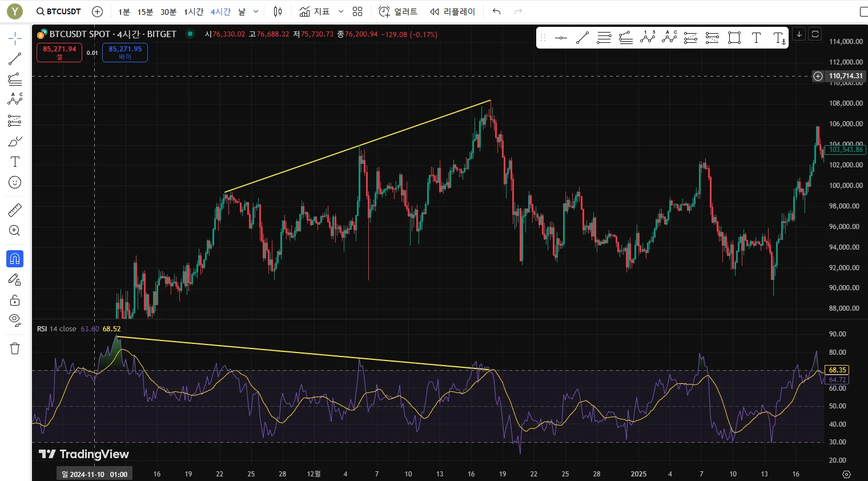Switch to the 1분 timeframe
This screenshot has height=481, width=868.
[x=124, y=11]
